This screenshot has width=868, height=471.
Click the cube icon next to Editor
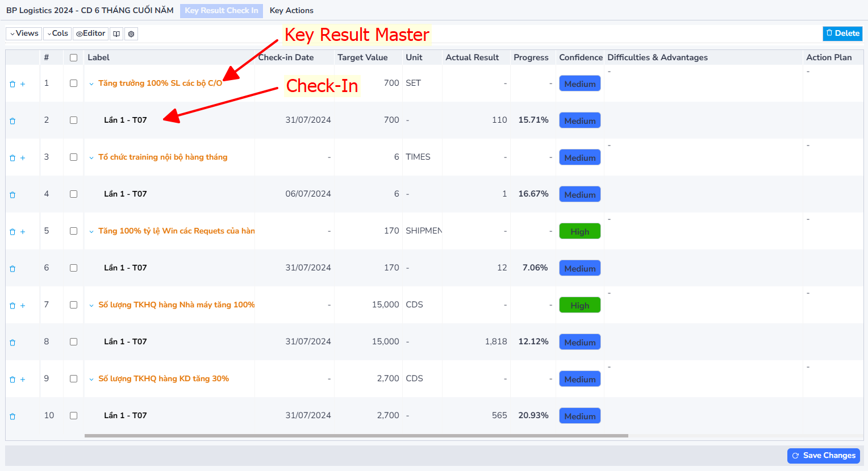[x=131, y=34]
